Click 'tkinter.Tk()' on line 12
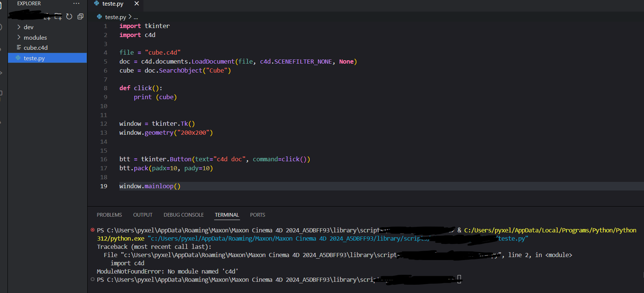 [173, 123]
